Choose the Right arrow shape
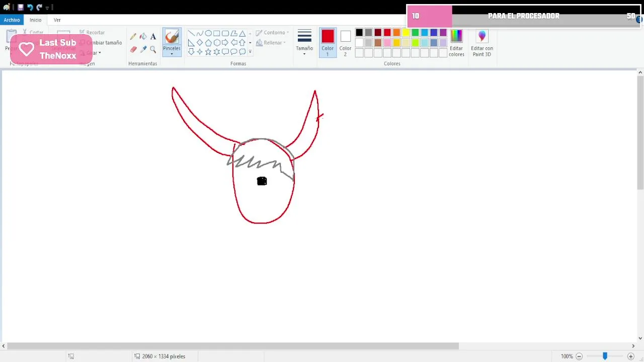 coord(225,43)
